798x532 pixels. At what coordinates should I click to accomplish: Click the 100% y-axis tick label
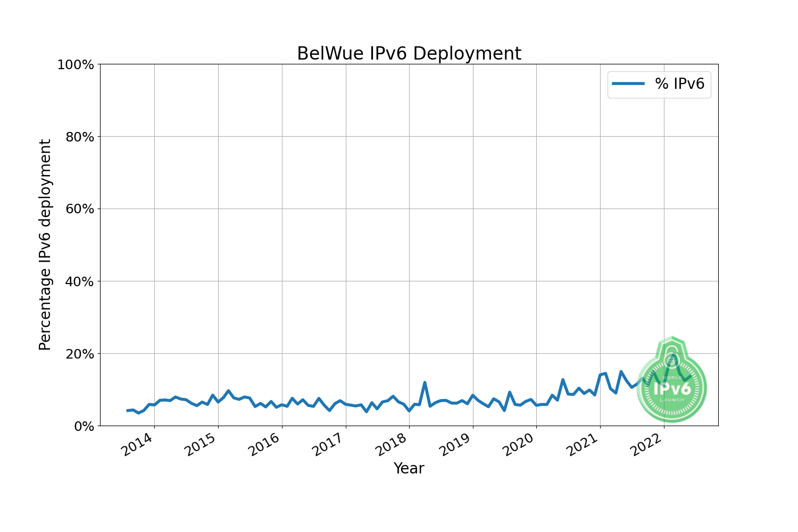click(75, 65)
